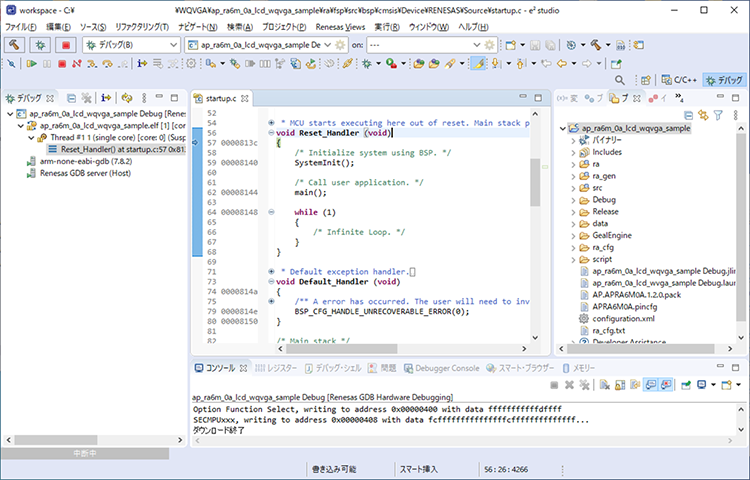Open the Renesas Views menu
Screen dimensions: 750x480
click(340, 27)
